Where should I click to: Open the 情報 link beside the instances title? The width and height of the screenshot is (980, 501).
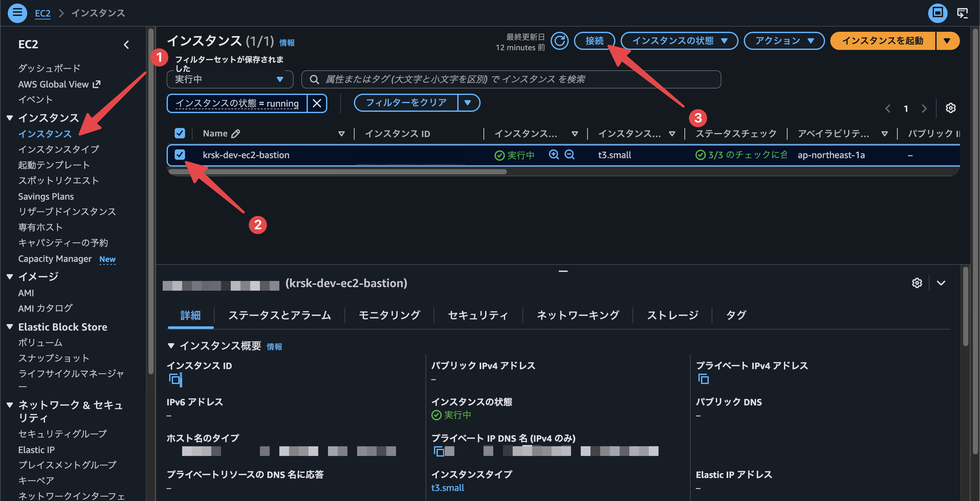[x=287, y=43]
